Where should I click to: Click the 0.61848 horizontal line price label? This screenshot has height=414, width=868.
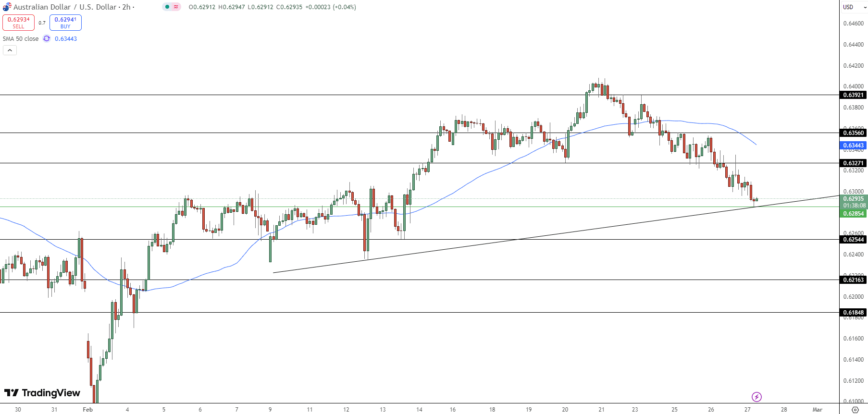click(854, 313)
